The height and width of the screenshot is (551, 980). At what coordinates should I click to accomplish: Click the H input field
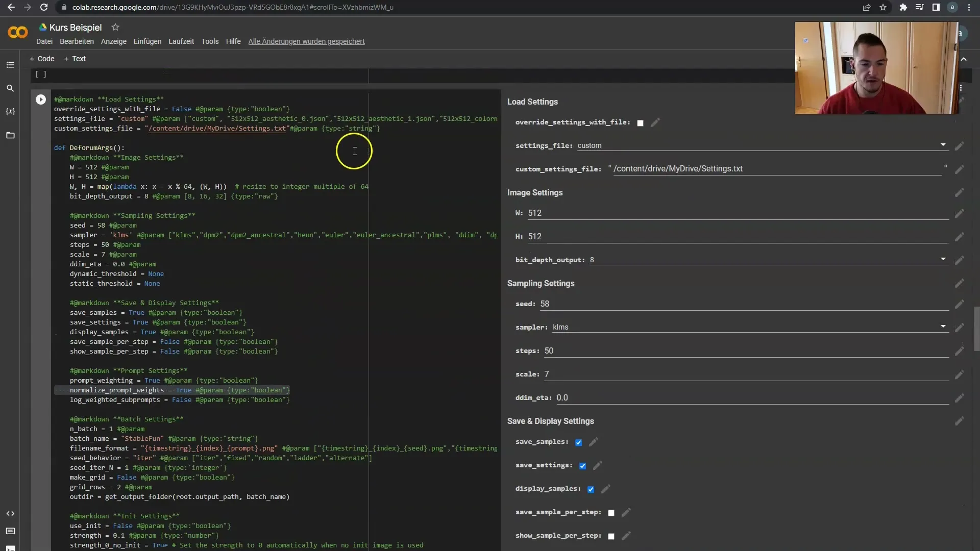(x=738, y=237)
